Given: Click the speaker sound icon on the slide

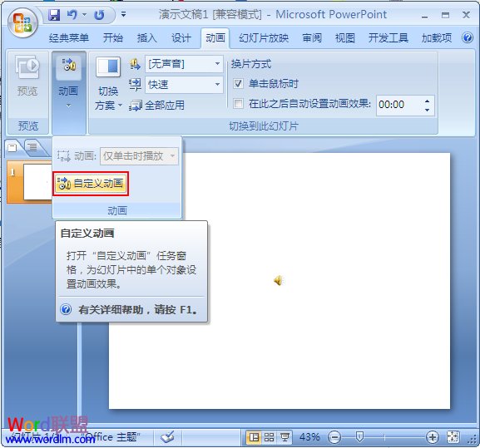Looking at the screenshot, I should 278,280.
